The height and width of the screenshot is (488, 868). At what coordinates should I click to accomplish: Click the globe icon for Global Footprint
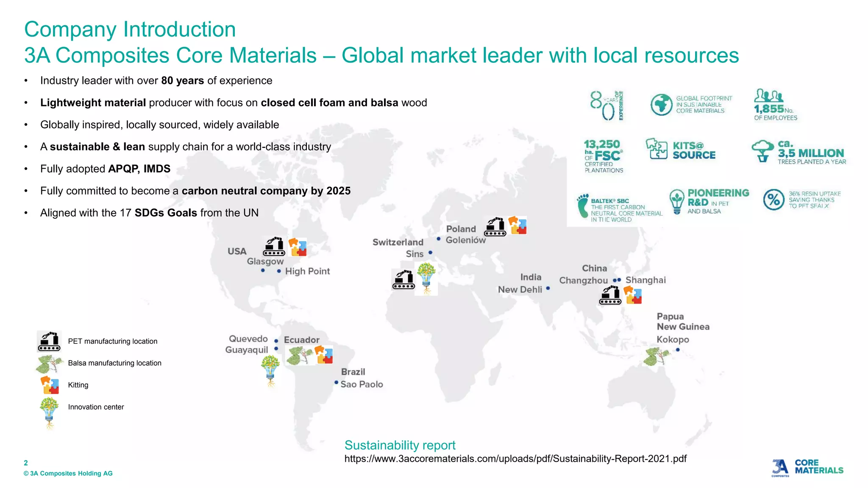pos(662,105)
